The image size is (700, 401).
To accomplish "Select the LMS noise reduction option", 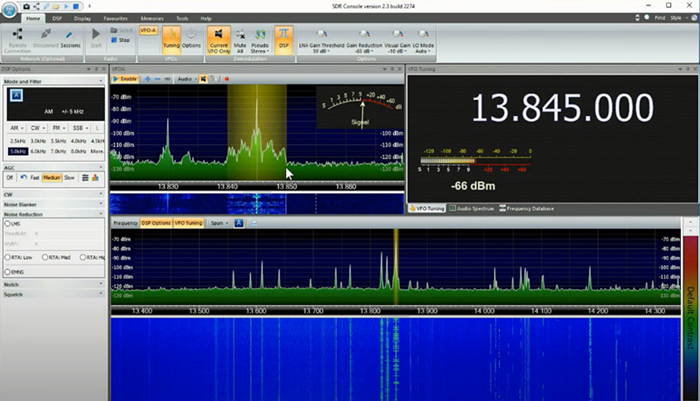I will (9, 224).
